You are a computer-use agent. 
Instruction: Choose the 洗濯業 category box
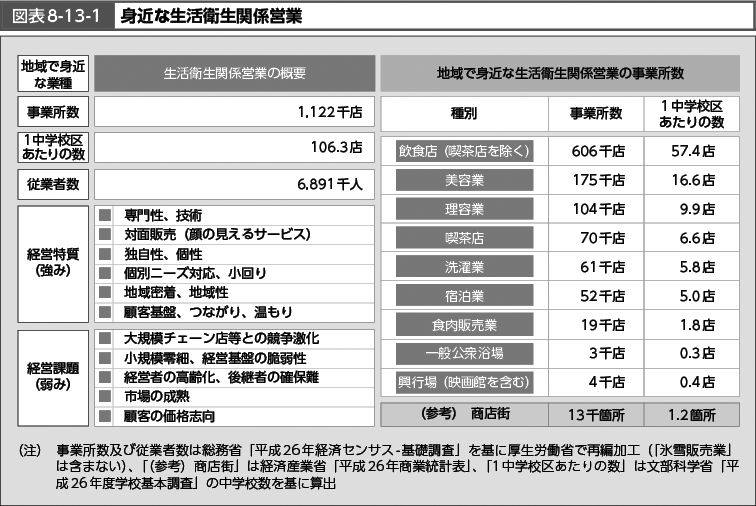click(x=463, y=268)
